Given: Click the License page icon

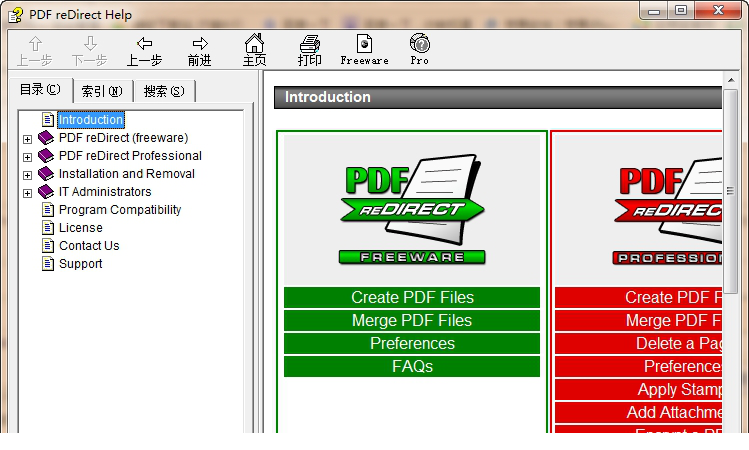Looking at the screenshot, I should tap(47, 227).
